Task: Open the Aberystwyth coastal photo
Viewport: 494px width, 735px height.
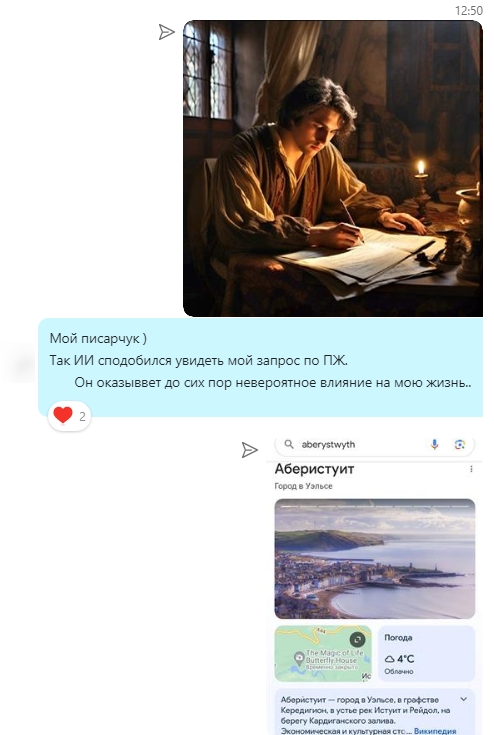Action: click(374, 559)
